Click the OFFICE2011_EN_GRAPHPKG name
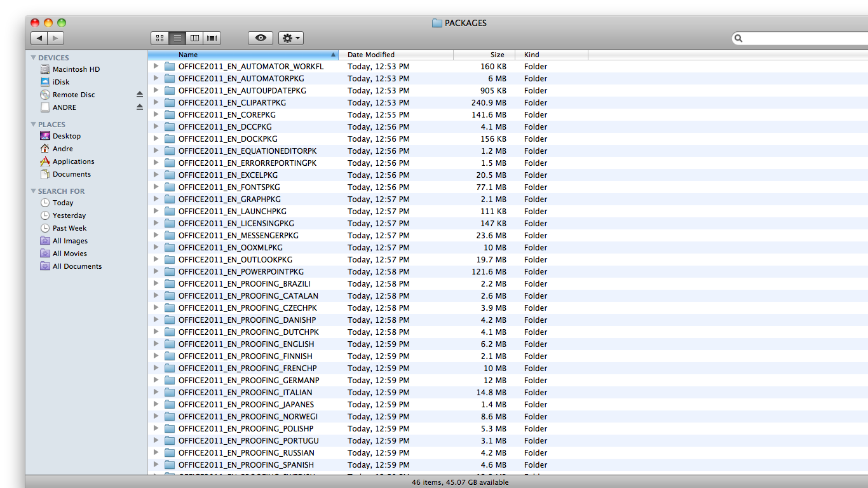Viewport: 868px width, 488px height. (229, 200)
